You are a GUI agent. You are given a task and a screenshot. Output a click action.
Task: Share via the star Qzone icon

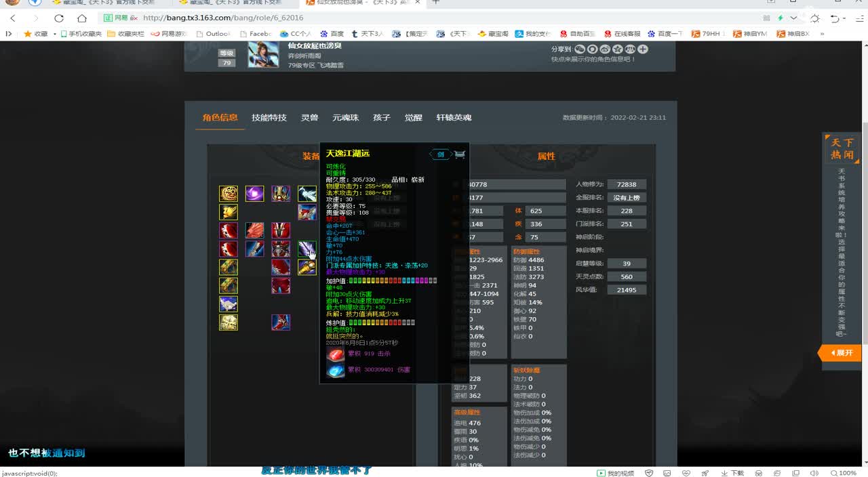pyautogui.click(x=618, y=49)
